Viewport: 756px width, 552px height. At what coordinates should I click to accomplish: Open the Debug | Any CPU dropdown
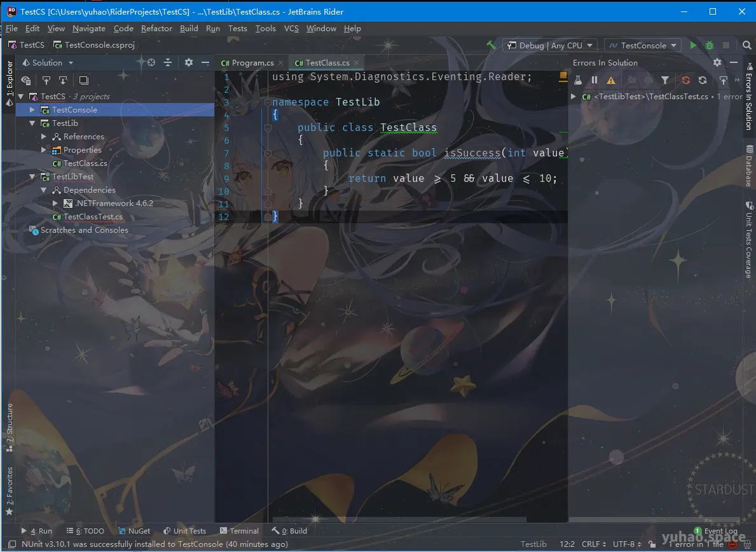click(549, 45)
